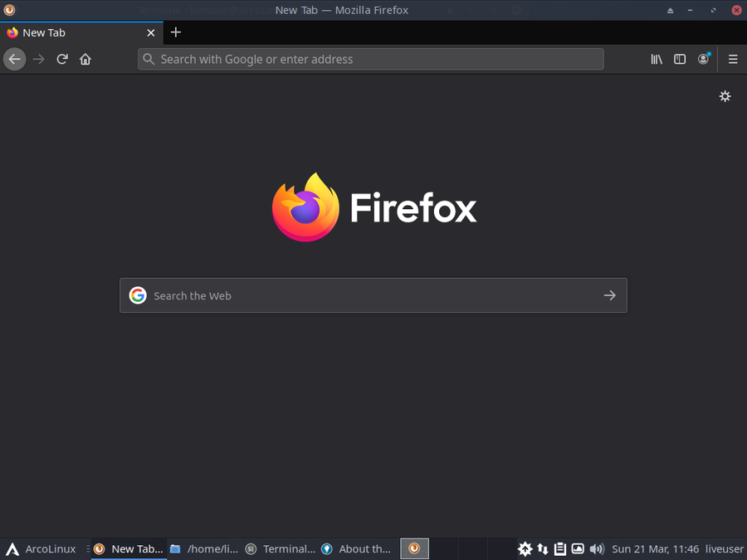Screen dimensions: 747x560
Task: Click the magnifier icon in address bar
Action: click(149, 59)
